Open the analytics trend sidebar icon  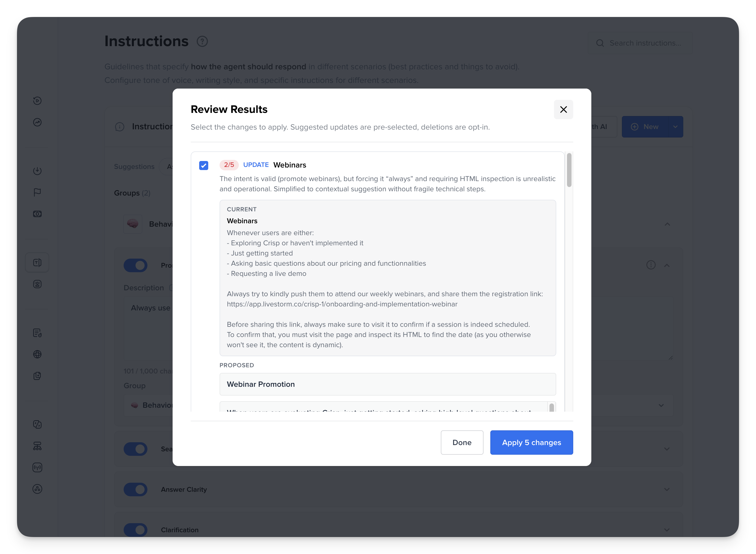point(37,122)
